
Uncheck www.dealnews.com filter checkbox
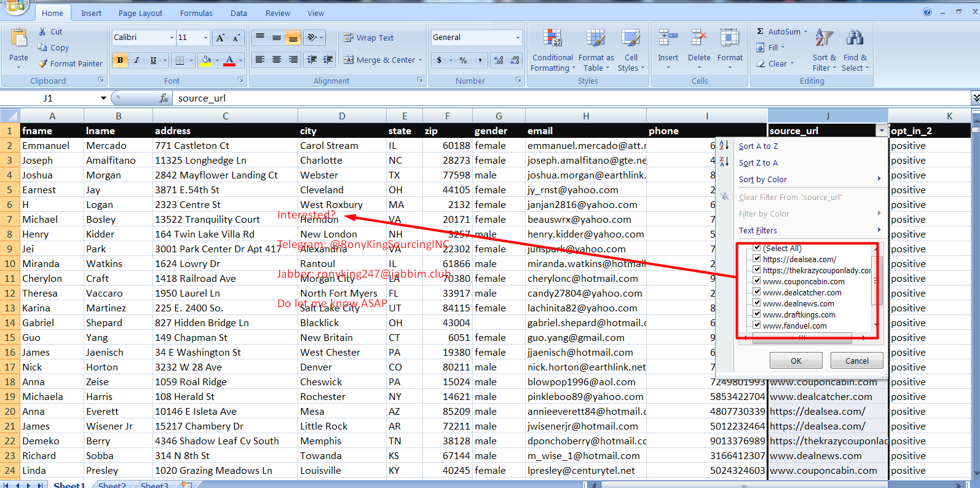point(757,303)
